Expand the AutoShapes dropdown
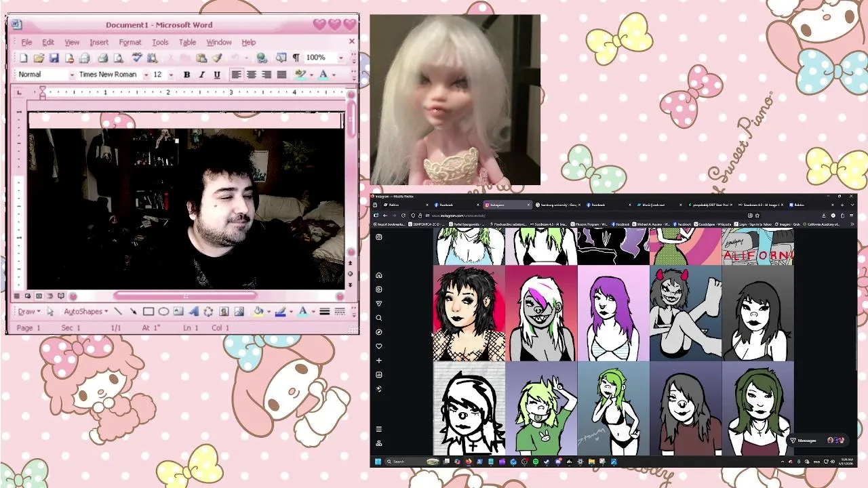Image resolution: width=868 pixels, height=488 pixels. tap(86, 312)
